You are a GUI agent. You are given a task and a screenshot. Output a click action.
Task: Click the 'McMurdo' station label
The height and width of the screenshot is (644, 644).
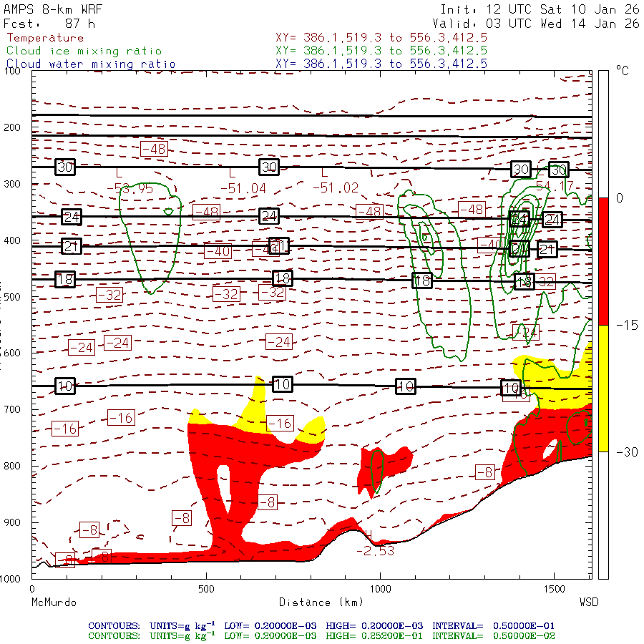[54, 602]
